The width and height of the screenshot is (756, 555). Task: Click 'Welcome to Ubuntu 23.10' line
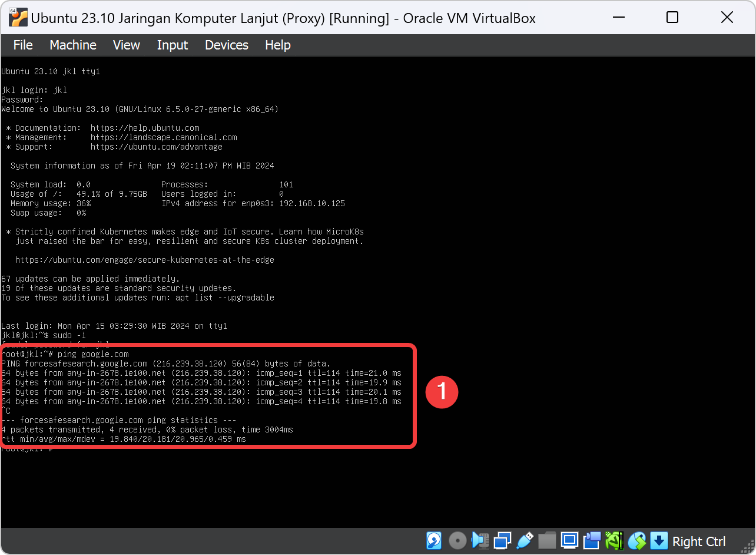140,109
